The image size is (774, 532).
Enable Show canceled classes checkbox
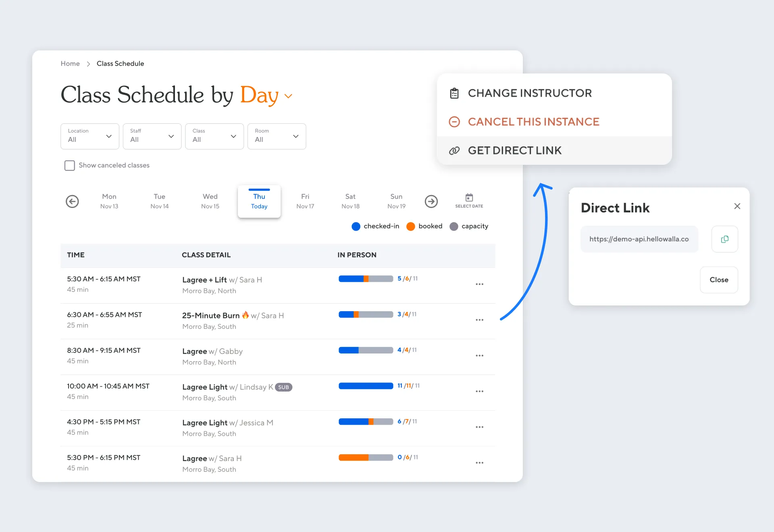pyautogui.click(x=70, y=166)
